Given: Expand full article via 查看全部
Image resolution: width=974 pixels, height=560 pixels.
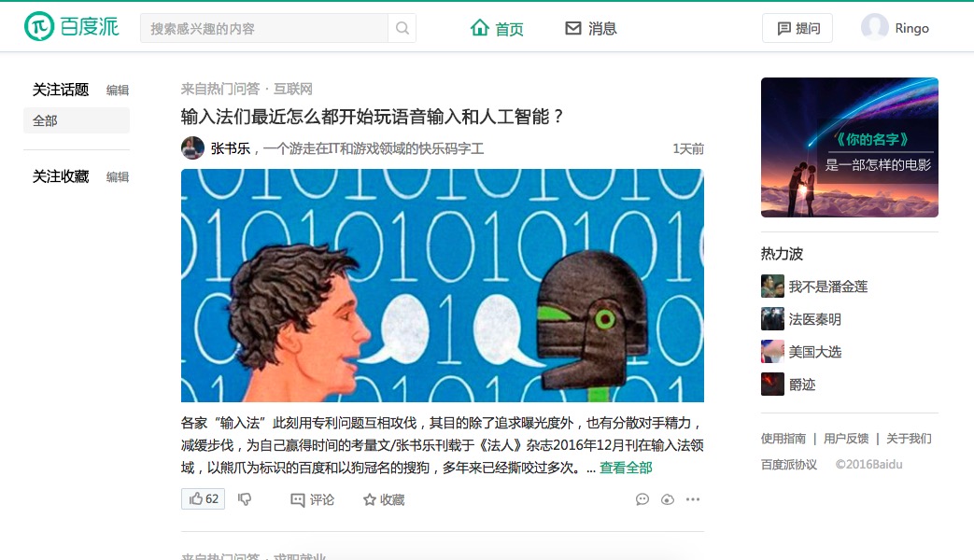Looking at the screenshot, I should (x=626, y=468).
